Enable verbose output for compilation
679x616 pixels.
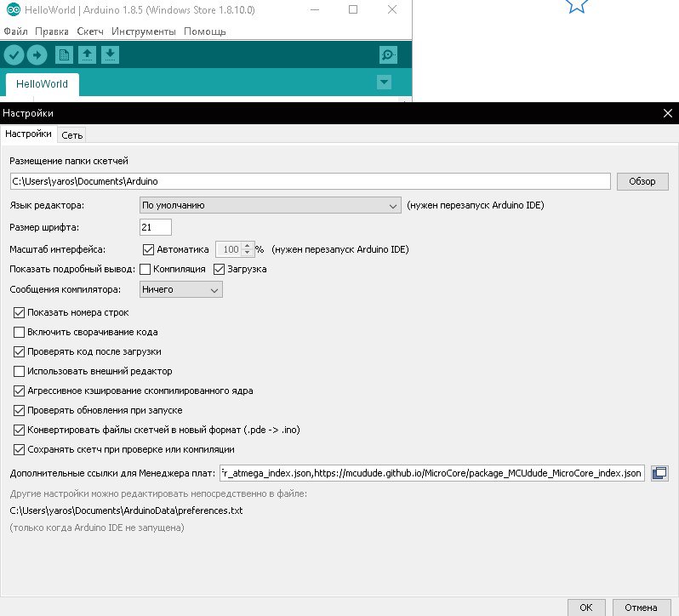[145, 269]
